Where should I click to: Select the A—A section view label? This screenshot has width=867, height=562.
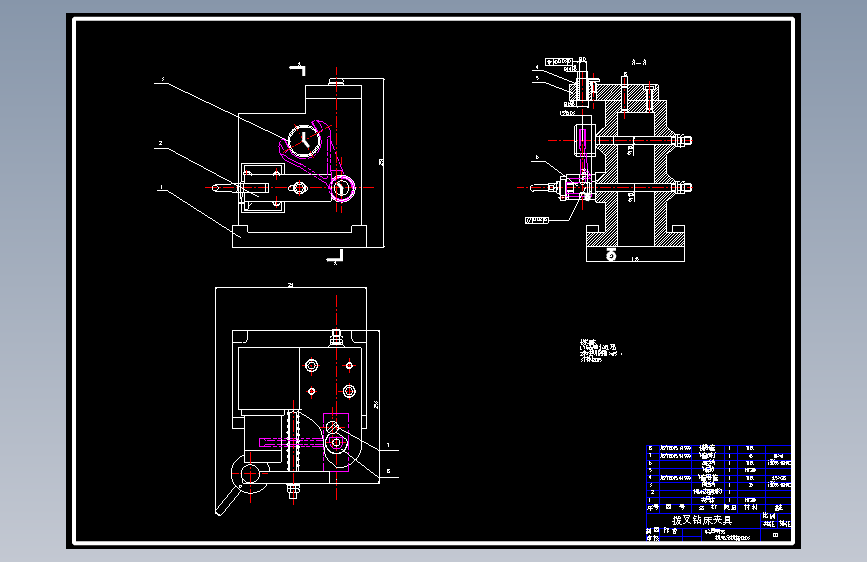point(639,63)
